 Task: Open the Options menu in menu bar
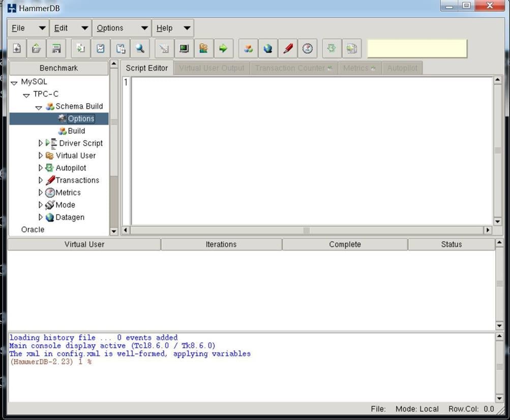coord(110,28)
